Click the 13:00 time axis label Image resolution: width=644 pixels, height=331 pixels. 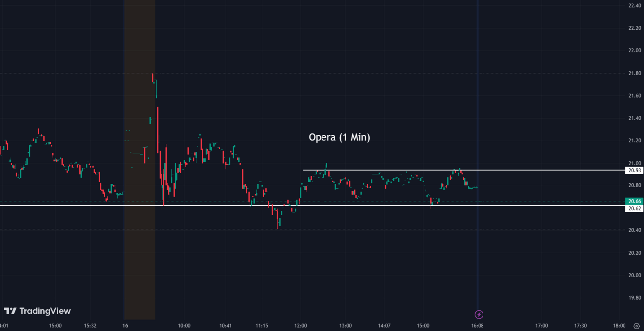(x=345, y=326)
